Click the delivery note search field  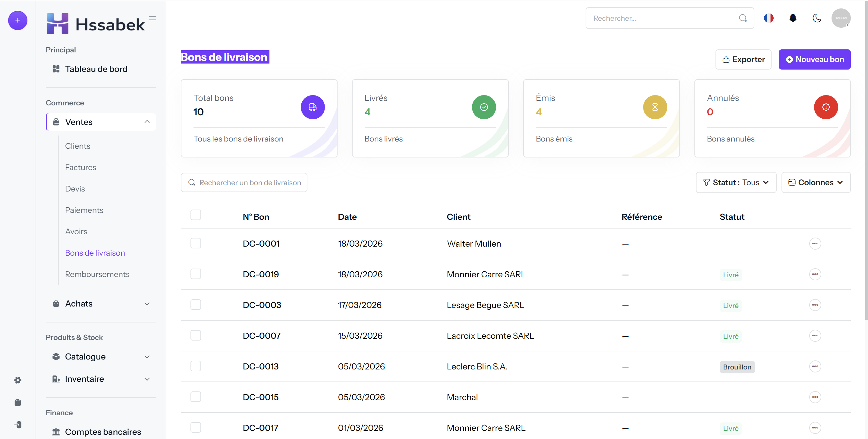[244, 182]
